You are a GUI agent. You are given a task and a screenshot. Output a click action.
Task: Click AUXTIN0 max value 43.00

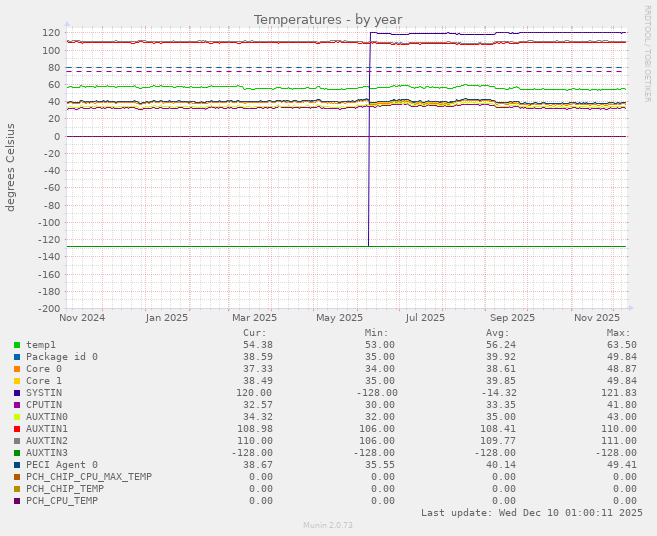[x=622, y=417]
